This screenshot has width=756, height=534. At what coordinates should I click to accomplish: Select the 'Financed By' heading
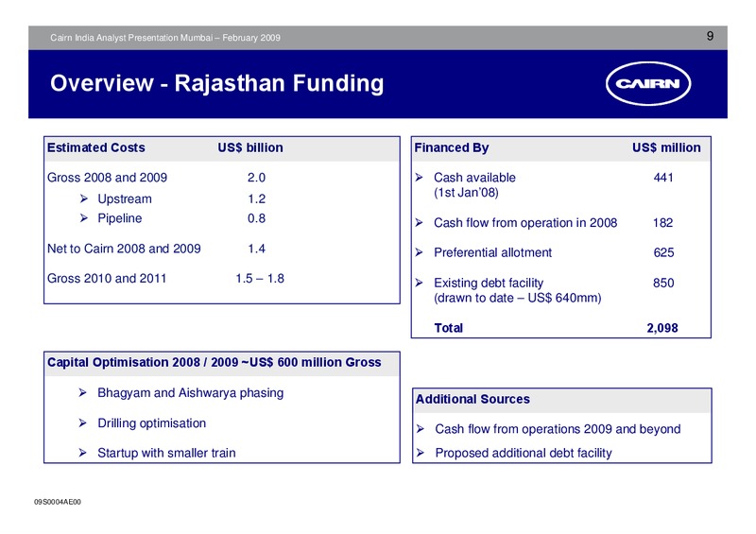pyautogui.click(x=452, y=147)
